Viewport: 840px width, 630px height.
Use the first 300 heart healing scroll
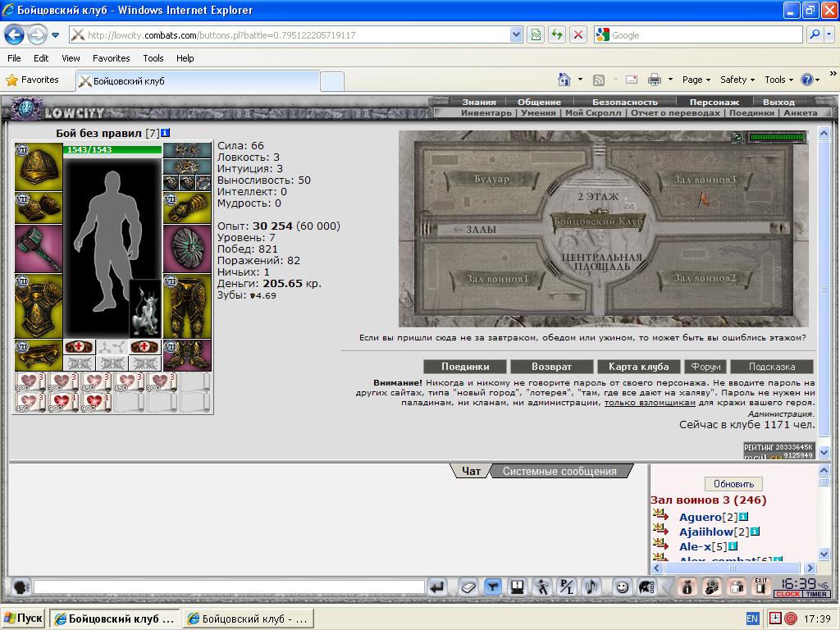(30, 382)
